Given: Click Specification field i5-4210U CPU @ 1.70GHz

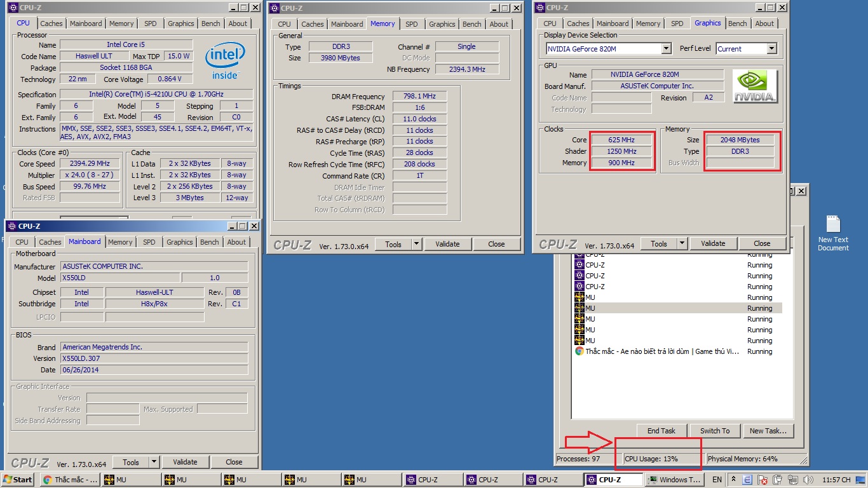Looking at the screenshot, I should click(156, 94).
